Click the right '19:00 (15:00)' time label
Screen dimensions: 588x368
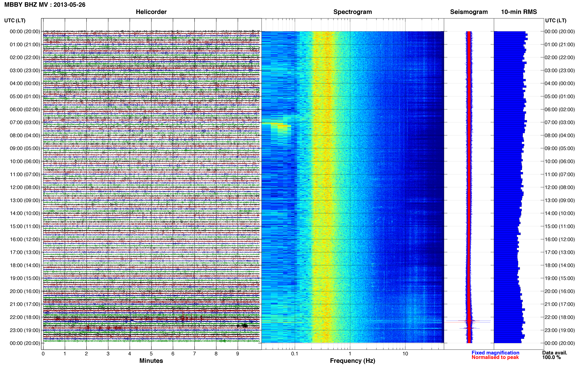560,278
